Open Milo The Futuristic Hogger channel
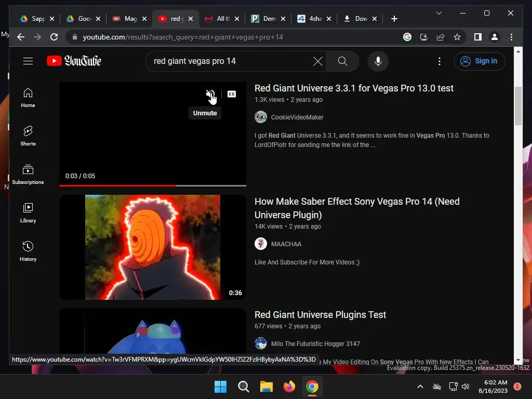The image size is (532, 399). (x=315, y=344)
